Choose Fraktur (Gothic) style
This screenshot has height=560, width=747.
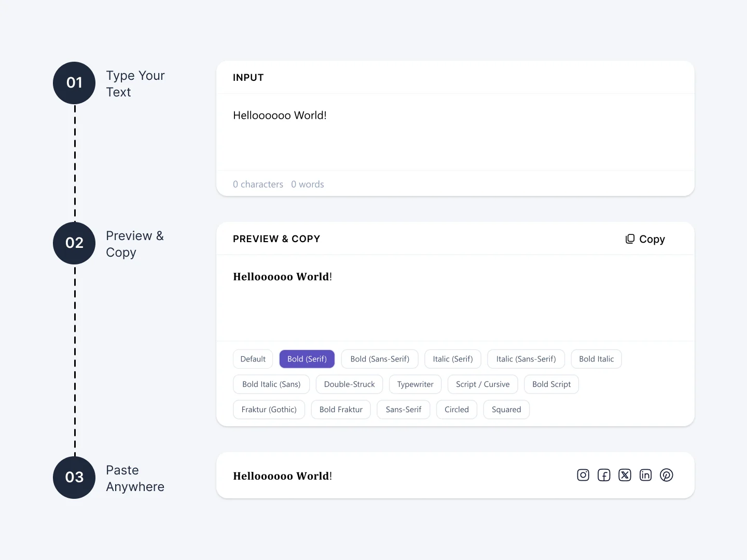click(269, 410)
